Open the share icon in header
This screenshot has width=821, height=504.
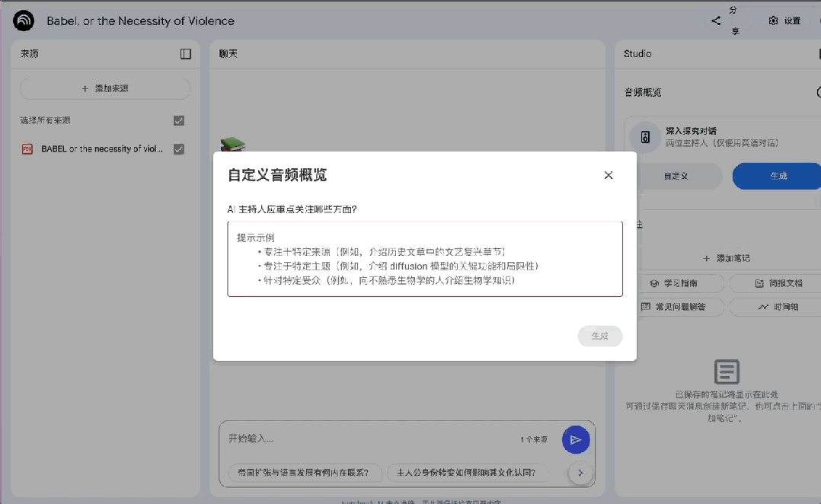[x=716, y=21]
